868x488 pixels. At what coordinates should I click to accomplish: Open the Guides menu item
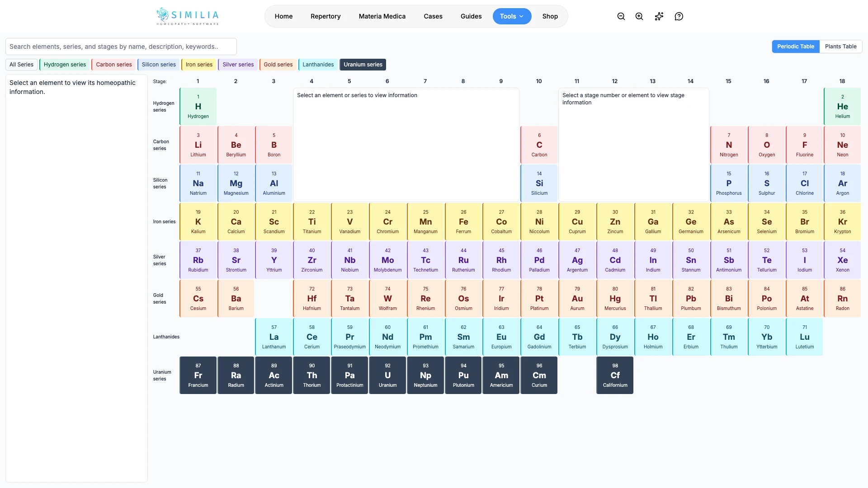(x=471, y=16)
